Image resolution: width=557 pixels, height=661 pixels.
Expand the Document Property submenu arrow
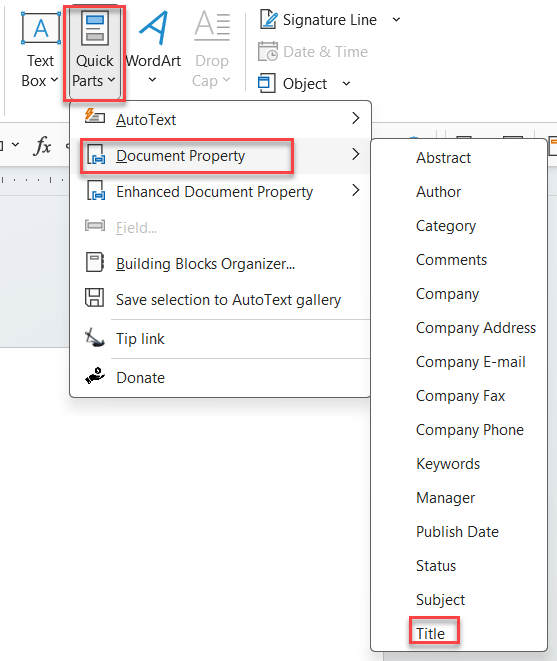tap(355, 154)
